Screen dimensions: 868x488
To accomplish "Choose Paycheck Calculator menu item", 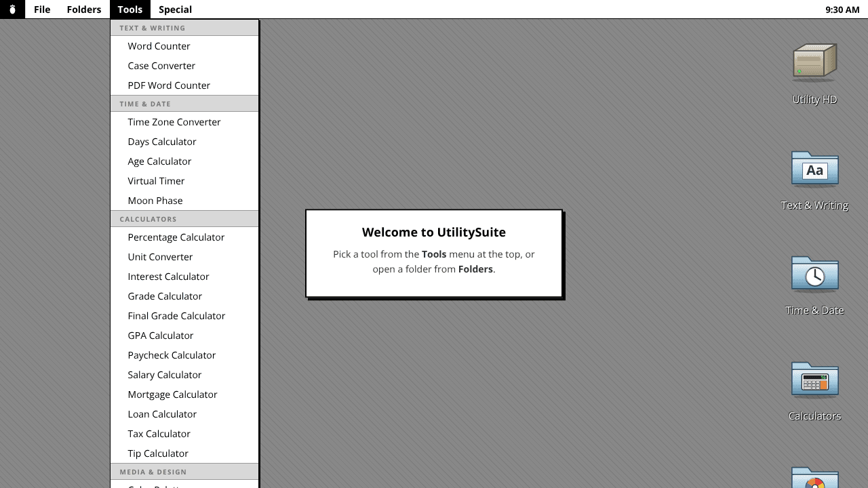I will (184, 355).
